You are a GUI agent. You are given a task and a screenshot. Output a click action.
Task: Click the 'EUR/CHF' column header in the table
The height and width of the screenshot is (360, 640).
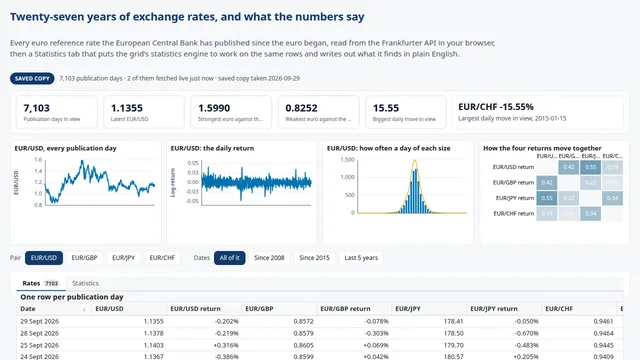pyautogui.click(x=579, y=309)
